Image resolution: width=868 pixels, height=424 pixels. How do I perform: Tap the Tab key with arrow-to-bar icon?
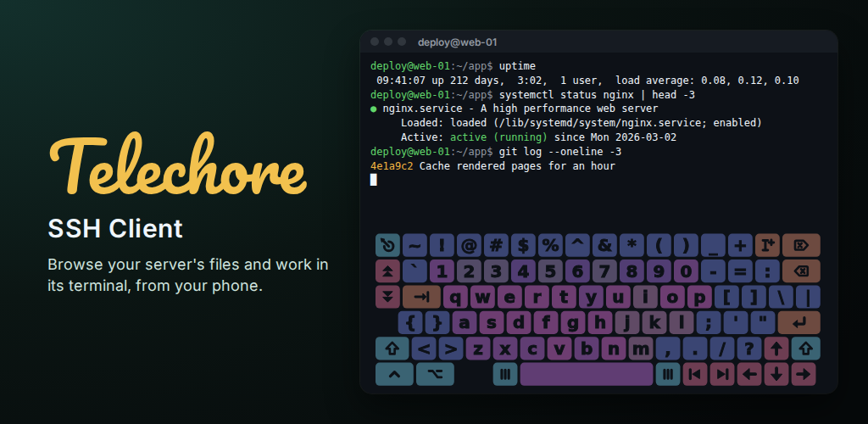pos(421,297)
